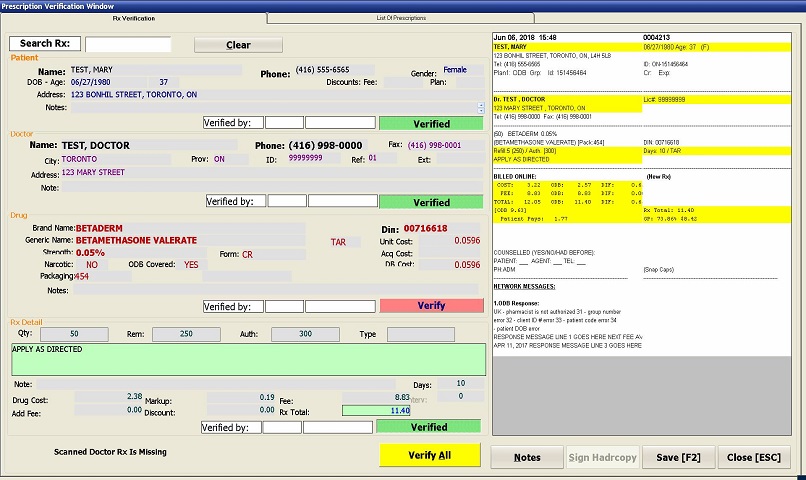Open the List Of Prescriptions tab
Image resolution: width=806 pixels, height=480 pixels.
(401, 18)
